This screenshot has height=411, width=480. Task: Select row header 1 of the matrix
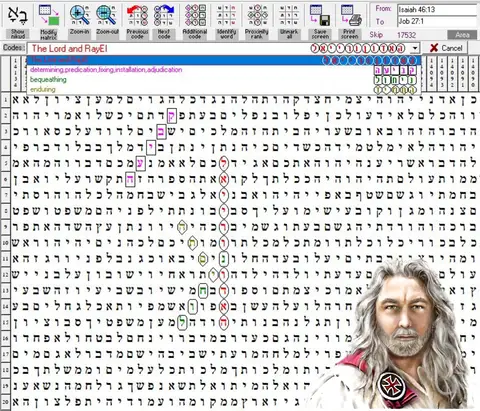(x=5, y=100)
